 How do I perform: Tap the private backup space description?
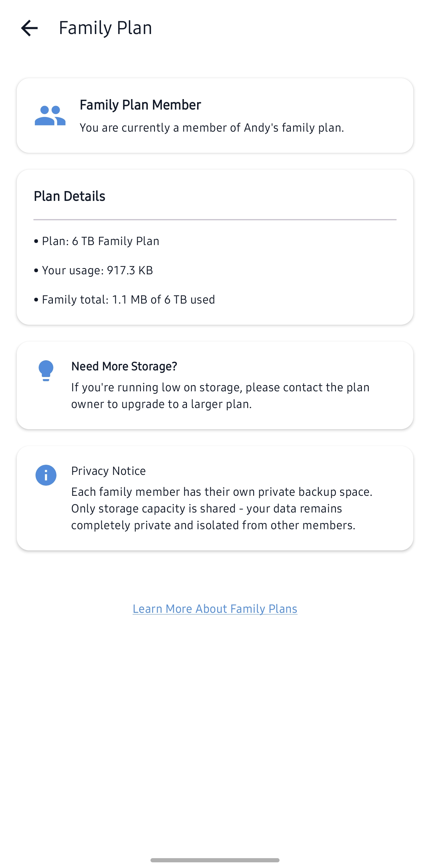(x=221, y=492)
